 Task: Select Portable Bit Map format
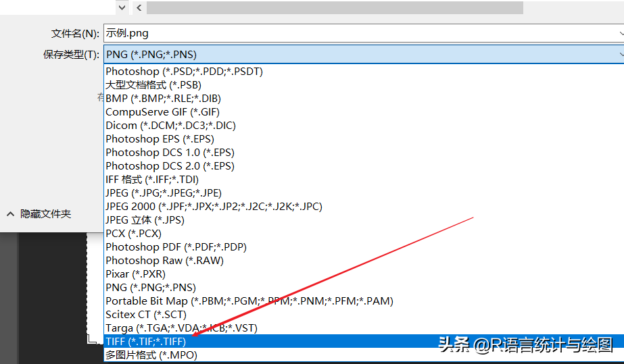364,301
